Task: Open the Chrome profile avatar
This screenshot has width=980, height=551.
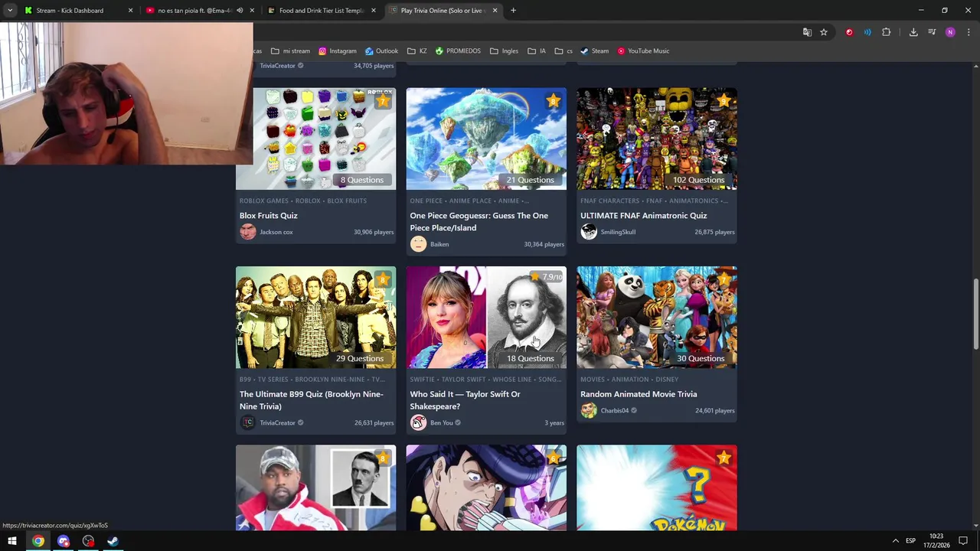Action: pos(950,32)
